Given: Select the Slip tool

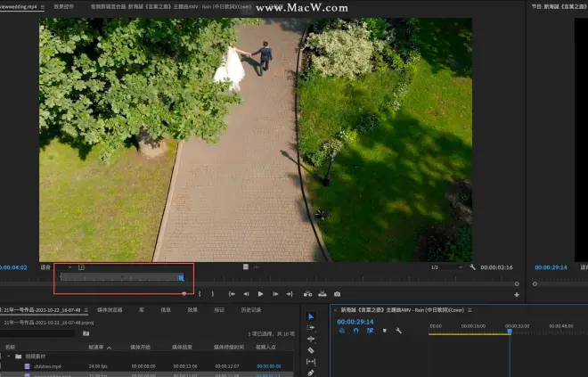Looking at the screenshot, I should 311,362.
